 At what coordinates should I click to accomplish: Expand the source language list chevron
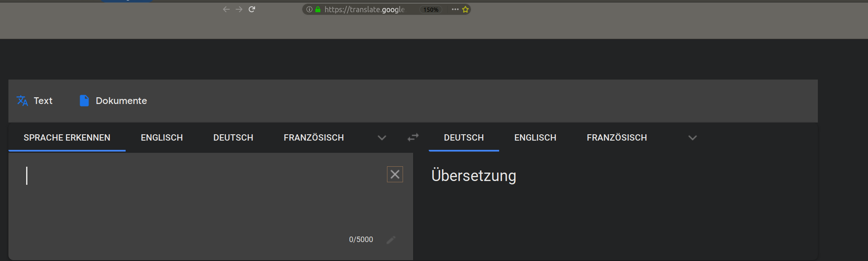pyautogui.click(x=382, y=138)
